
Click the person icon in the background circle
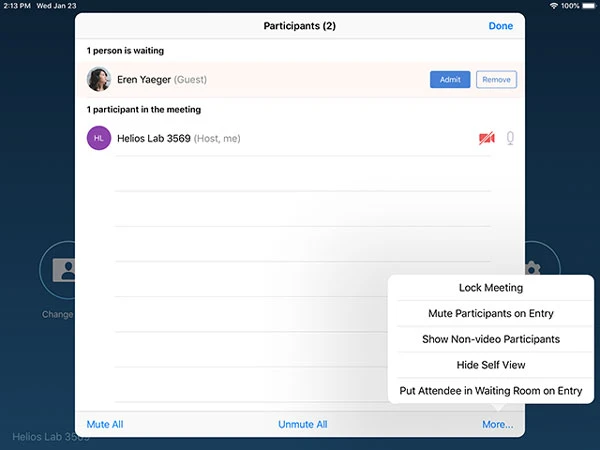pos(62,270)
